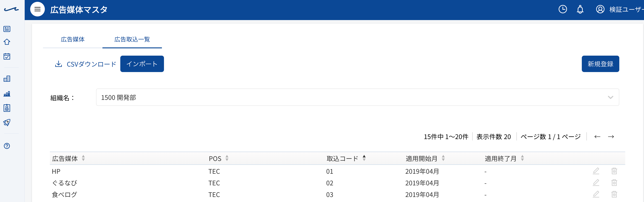Click the 新規登録 button

600,64
